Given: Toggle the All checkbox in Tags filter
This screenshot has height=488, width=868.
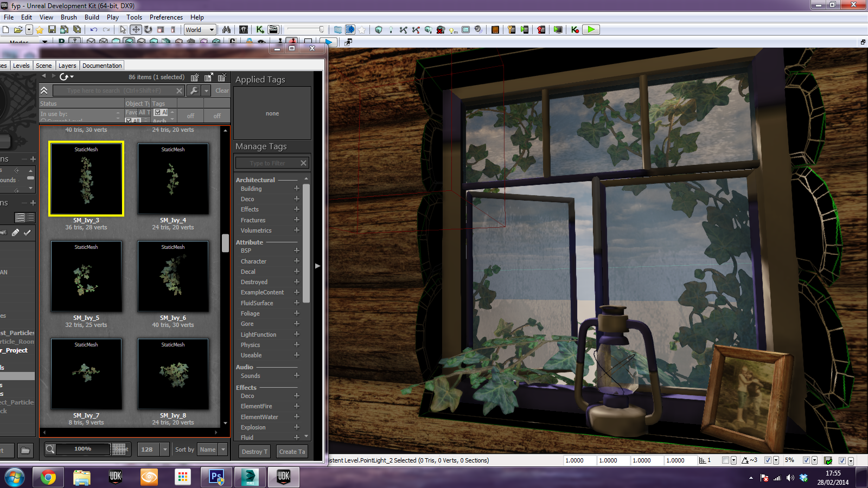Looking at the screenshot, I should pos(158,112).
